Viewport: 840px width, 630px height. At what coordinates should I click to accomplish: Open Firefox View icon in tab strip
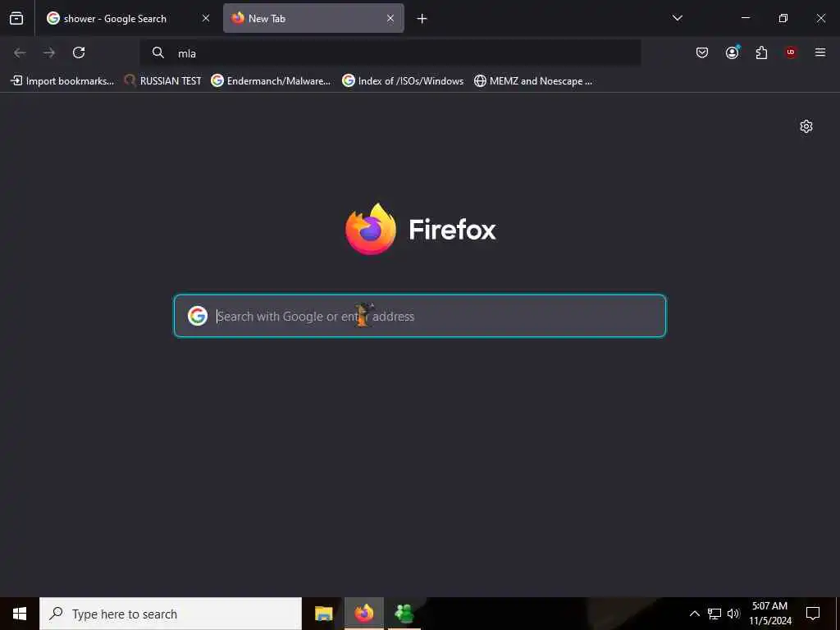click(16, 18)
